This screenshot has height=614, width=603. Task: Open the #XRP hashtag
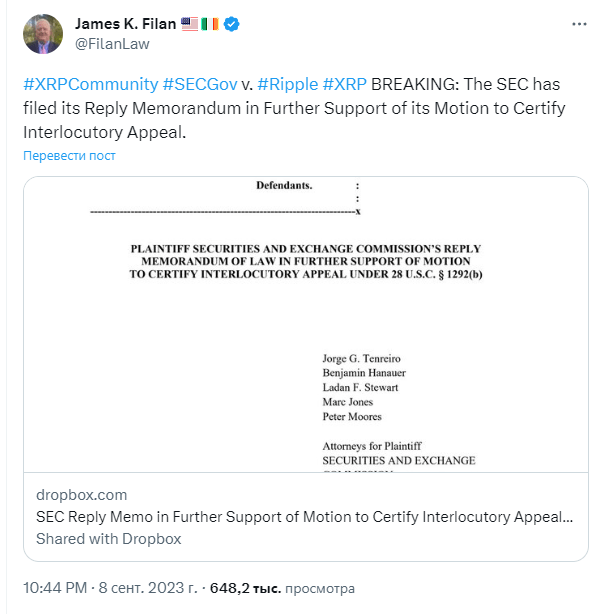click(x=345, y=84)
